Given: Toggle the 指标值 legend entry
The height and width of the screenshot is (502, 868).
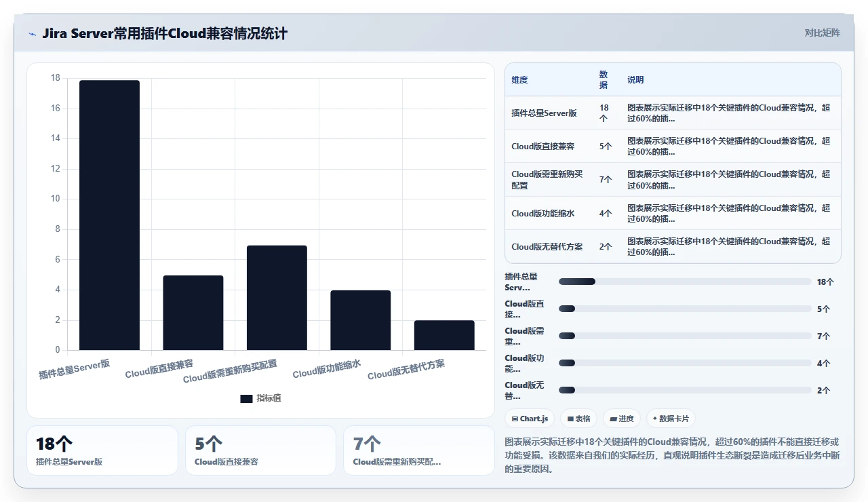Looking at the screenshot, I should point(260,398).
